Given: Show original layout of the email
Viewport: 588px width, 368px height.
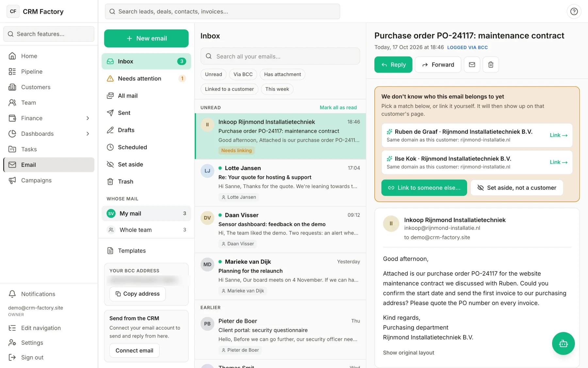Looking at the screenshot, I should [x=408, y=353].
